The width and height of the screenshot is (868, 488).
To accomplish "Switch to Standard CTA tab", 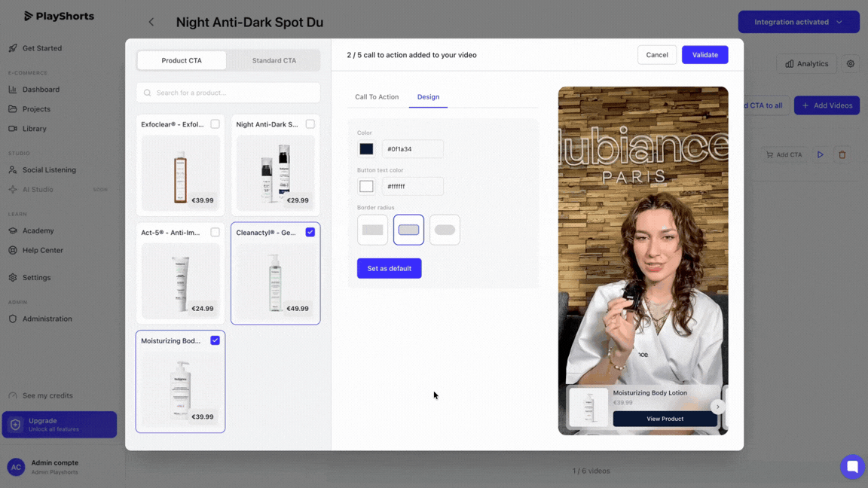I will click(x=274, y=60).
